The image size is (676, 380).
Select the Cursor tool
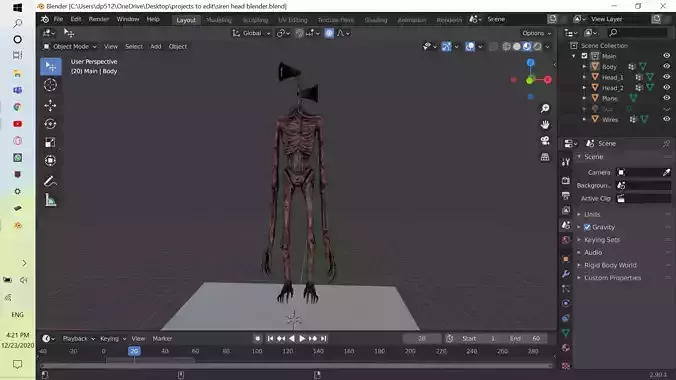click(50, 85)
